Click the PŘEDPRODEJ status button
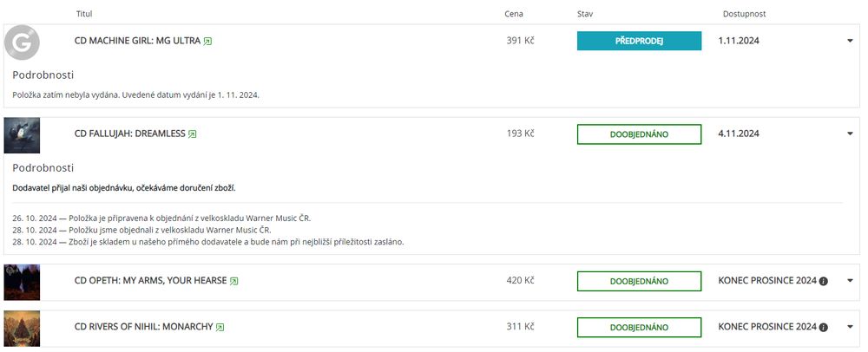This screenshot has width=868, height=352. click(639, 41)
